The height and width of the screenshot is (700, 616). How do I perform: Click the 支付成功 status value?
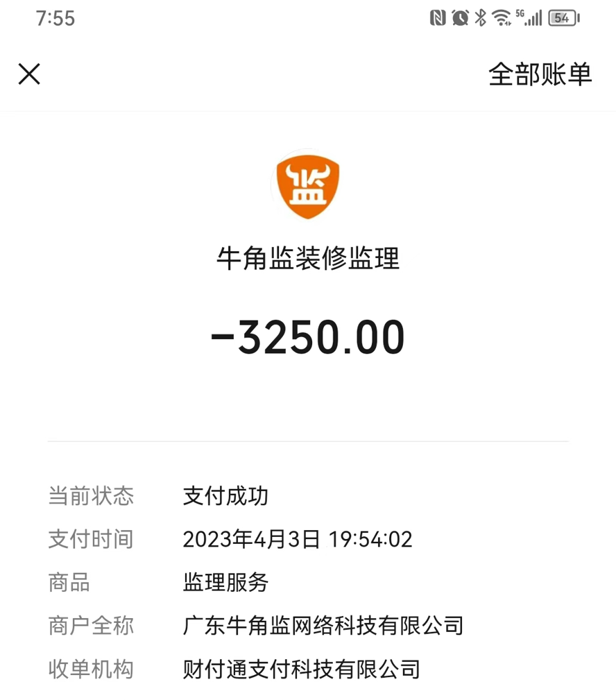(225, 496)
